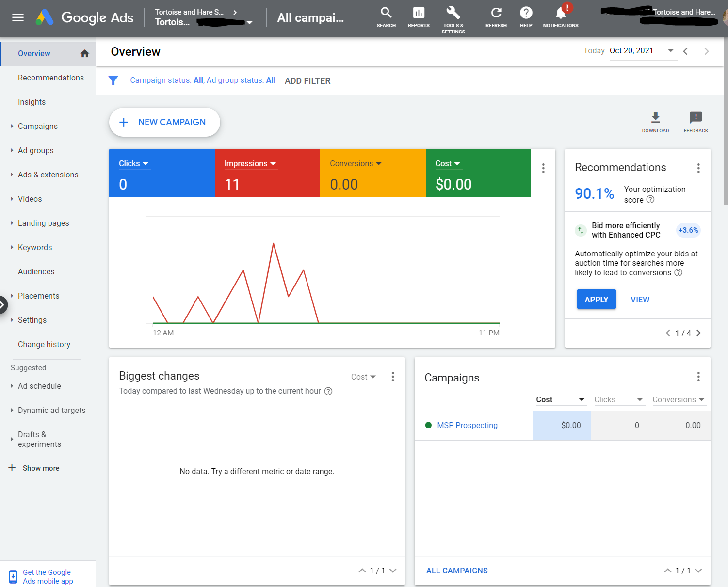Apply the Enhanced CPC recommendation
This screenshot has height=587, width=728.
pyautogui.click(x=596, y=299)
